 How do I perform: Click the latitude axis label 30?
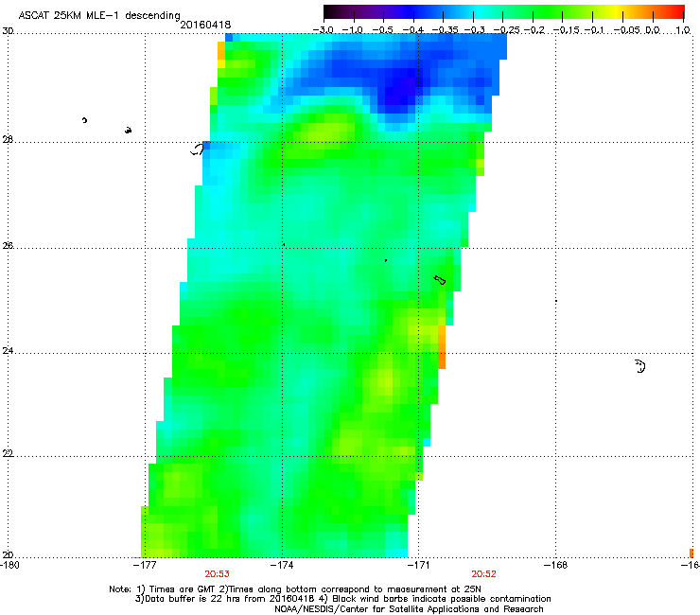[x=8, y=31]
